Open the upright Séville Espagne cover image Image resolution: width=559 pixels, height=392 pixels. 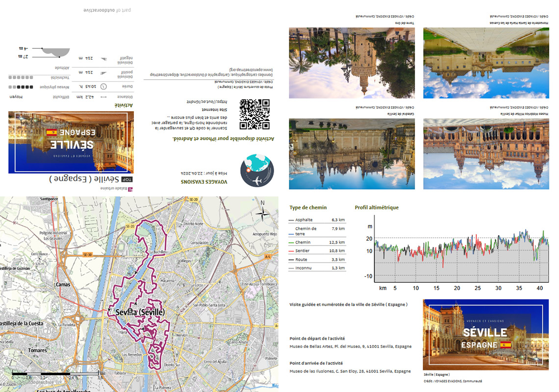[x=486, y=335]
